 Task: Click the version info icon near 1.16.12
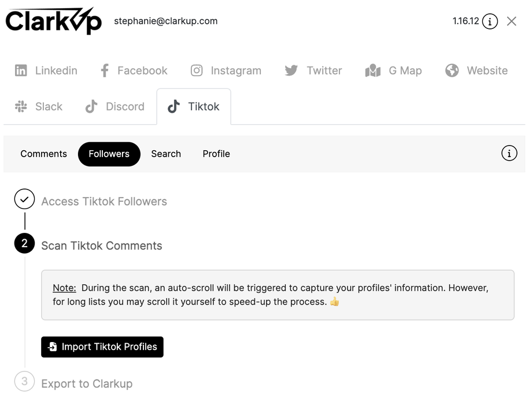(x=490, y=22)
